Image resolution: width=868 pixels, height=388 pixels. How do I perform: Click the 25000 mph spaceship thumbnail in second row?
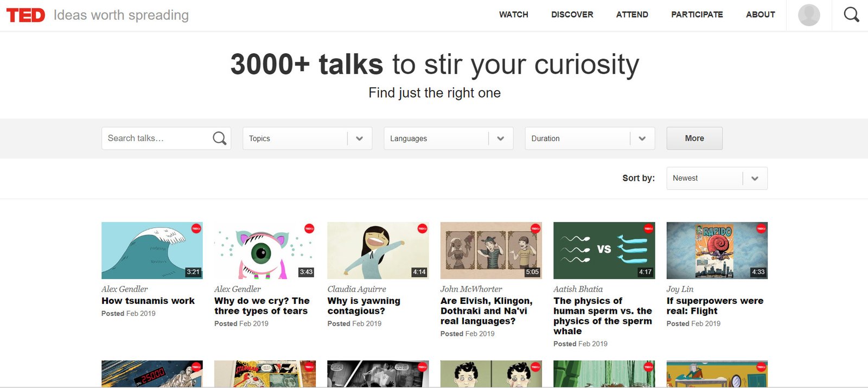click(152, 374)
